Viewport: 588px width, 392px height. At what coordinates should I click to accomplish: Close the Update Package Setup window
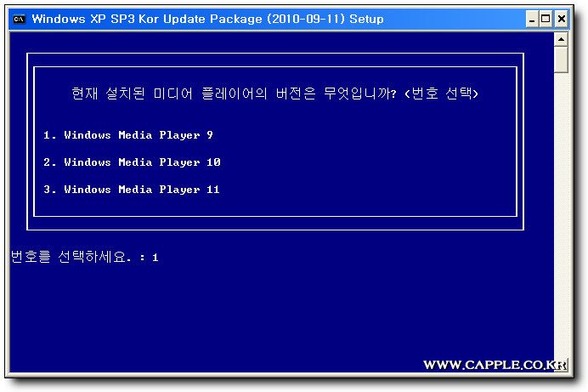562,19
